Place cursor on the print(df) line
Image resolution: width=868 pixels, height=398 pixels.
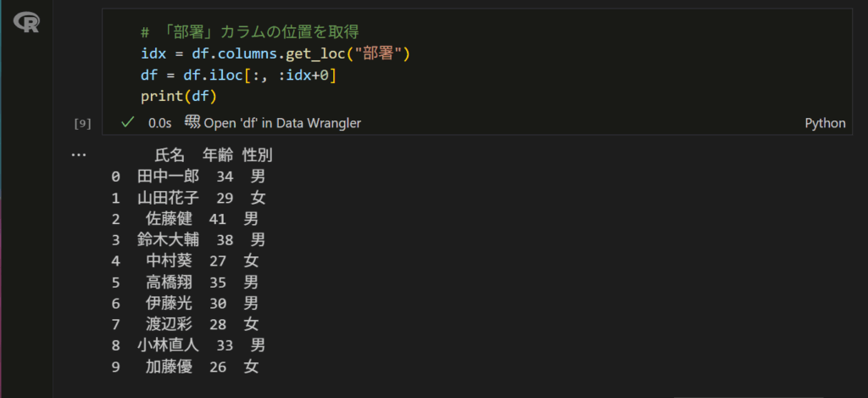[179, 96]
